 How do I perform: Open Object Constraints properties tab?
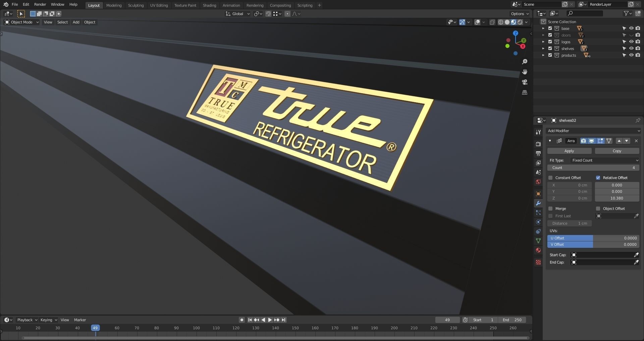coord(538,231)
